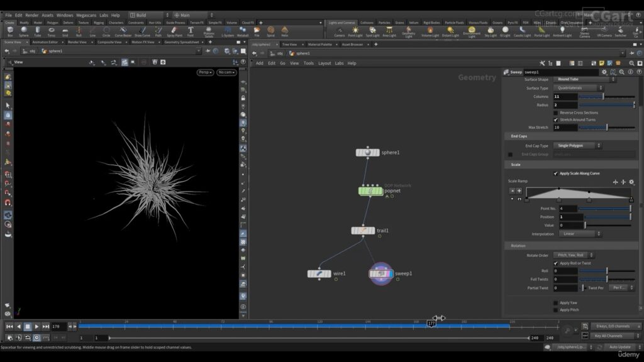Select the Grid shelf tool

coord(65,31)
